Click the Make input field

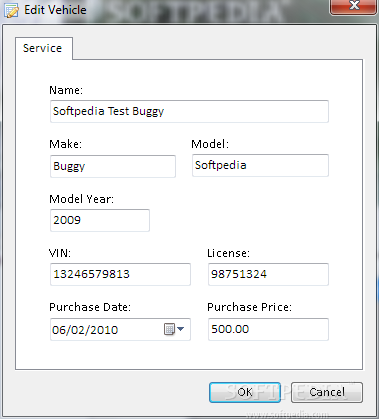click(x=113, y=166)
